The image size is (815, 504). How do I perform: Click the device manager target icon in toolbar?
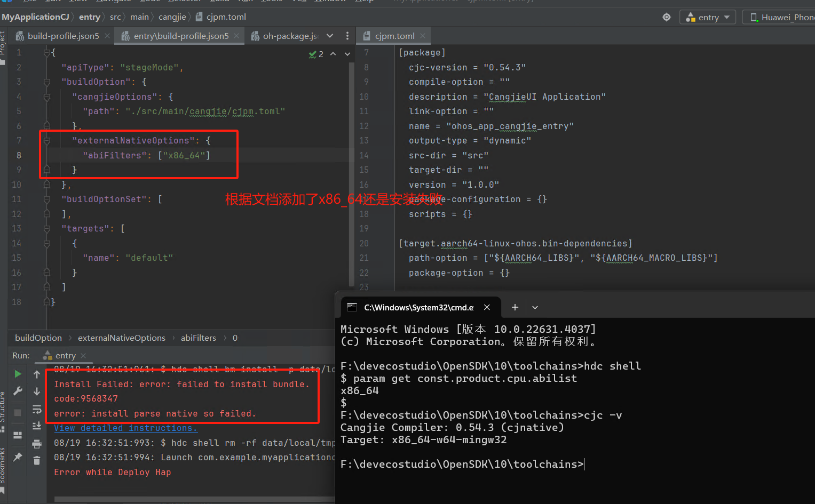(x=667, y=17)
